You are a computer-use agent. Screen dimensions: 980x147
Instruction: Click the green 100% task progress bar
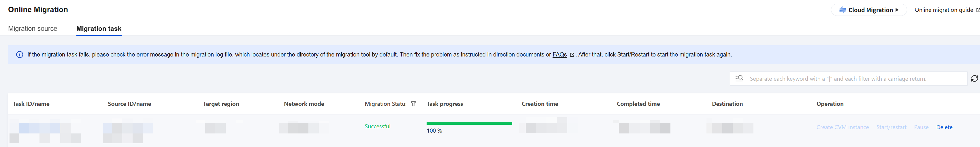pyautogui.click(x=469, y=123)
